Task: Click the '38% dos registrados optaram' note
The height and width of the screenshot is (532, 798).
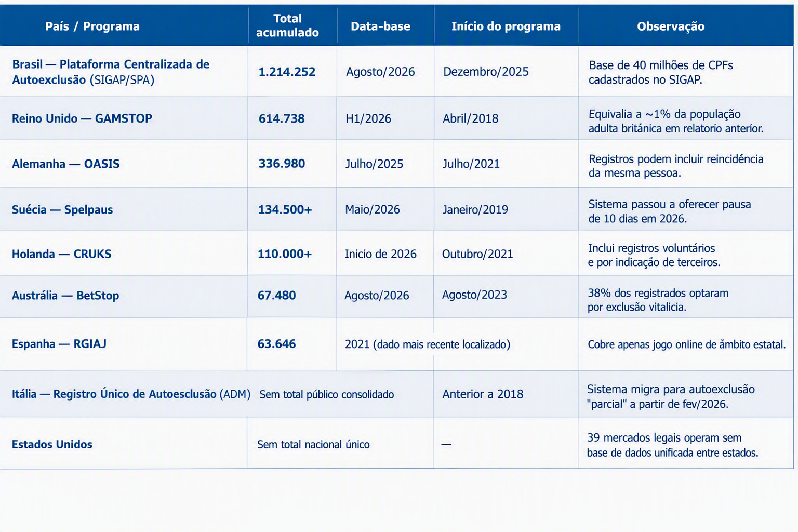Action: pos(658,300)
